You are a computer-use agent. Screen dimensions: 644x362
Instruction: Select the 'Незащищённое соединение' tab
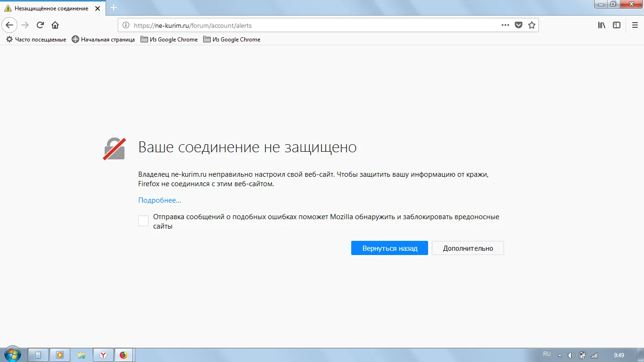pyautogui.click(x=52, y=8)
